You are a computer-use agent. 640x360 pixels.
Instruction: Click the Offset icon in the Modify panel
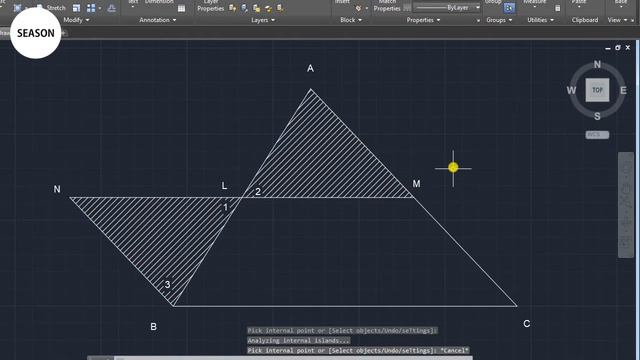pos(111,8)
